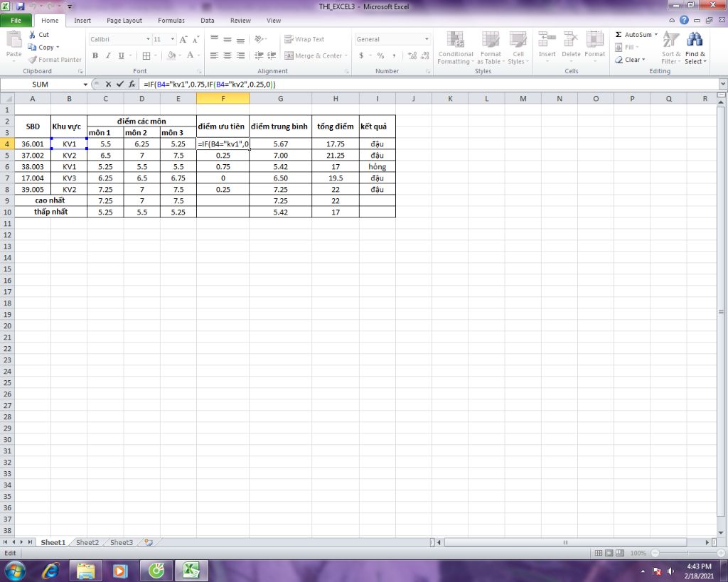This screenshot has height=582, width=728.
Task: Expand Merge & Center dropdown arrow
Action: coord(346,55)
